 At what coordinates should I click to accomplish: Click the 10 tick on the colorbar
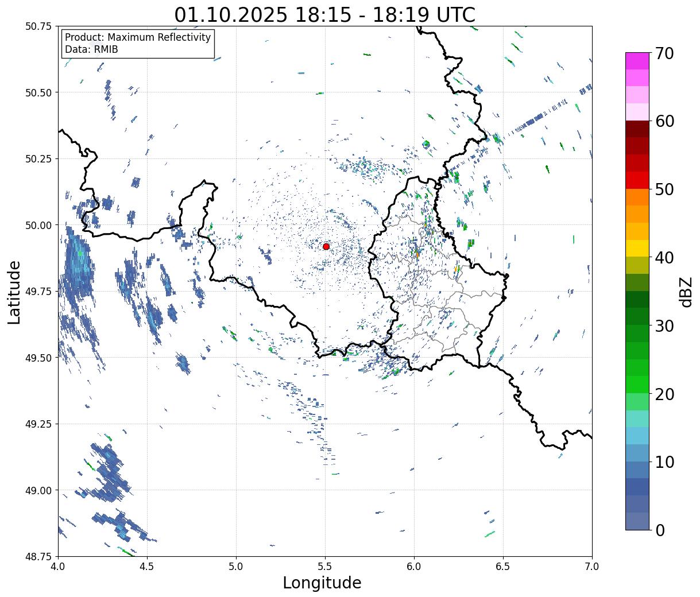tap(664, 462)
